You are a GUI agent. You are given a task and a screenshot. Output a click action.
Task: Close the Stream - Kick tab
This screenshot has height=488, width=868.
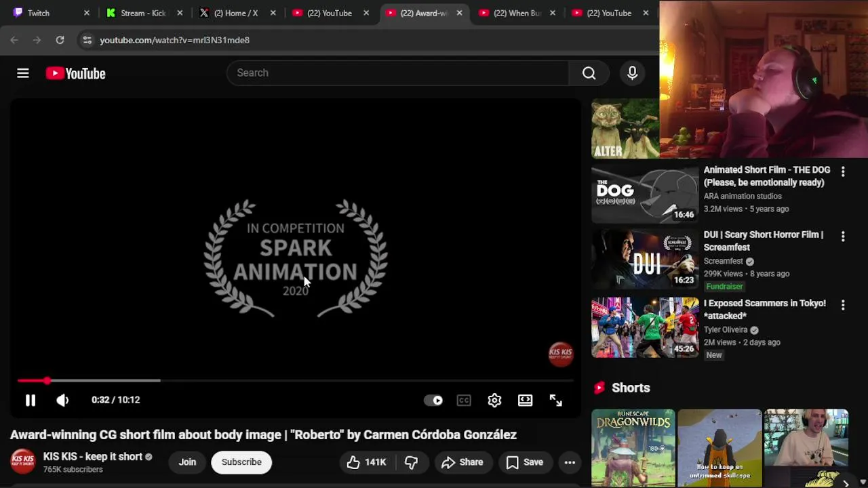click(180, 13)
